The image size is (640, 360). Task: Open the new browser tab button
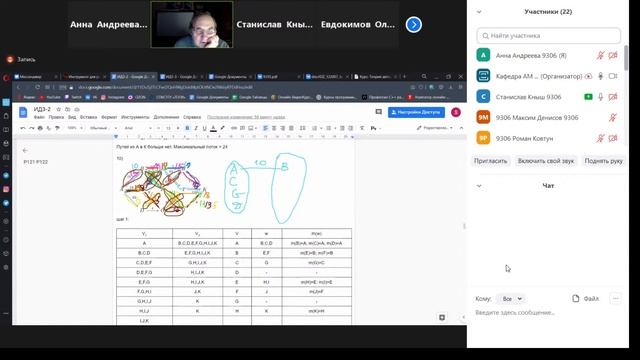tap(404, 76)
